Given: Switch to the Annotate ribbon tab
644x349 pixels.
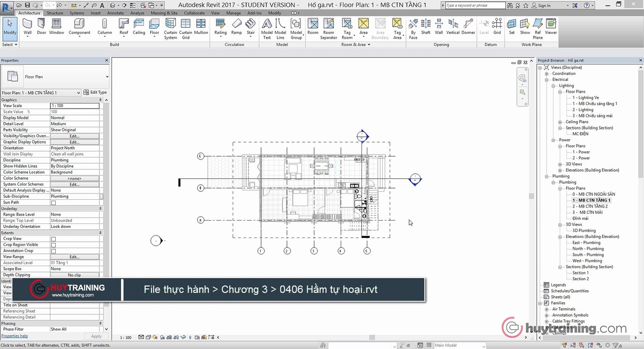Looking at the screenshot, I should (115, 13).
